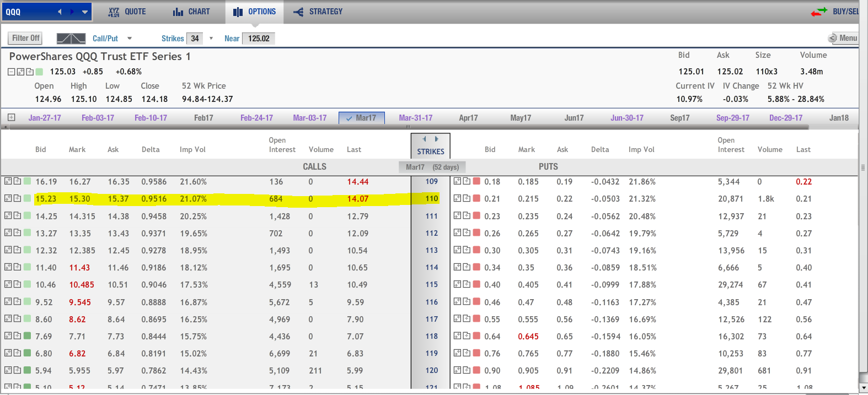Click the plus-box icon beside QQQ price 125.03
Viewport: 868px width, 395px height.
pyautogui.click(x=30, y=72)
